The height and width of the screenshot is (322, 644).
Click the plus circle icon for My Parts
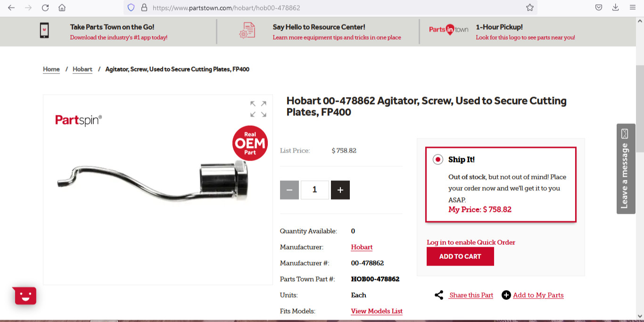click(x=506, y=295)
